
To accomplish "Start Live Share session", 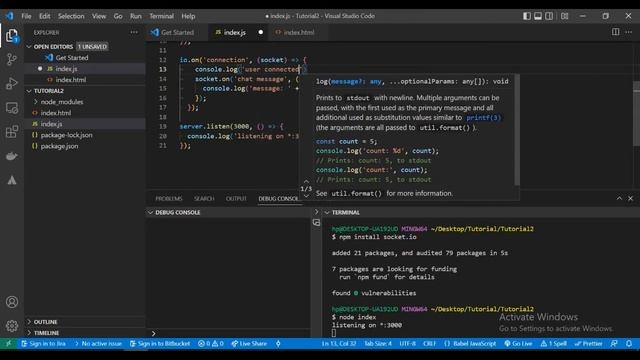I will pos(249,344).
